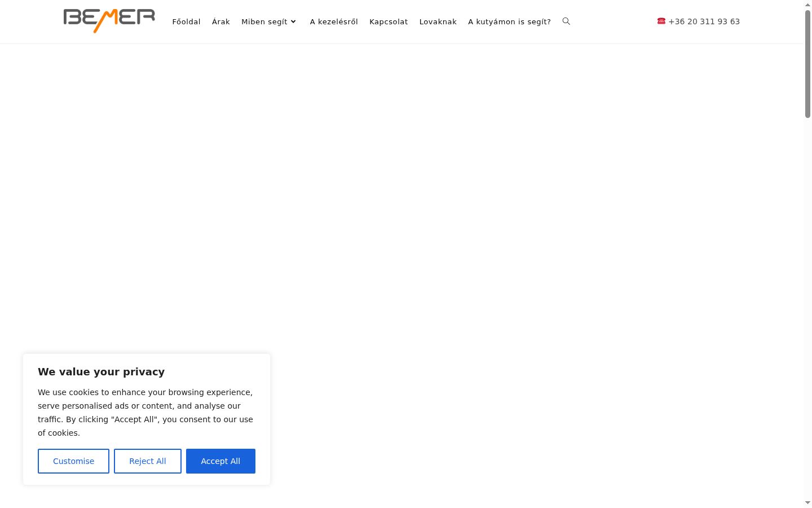Call +36 20 311 93 63 link
Viewport: 812px width, 508px height.
704,21
